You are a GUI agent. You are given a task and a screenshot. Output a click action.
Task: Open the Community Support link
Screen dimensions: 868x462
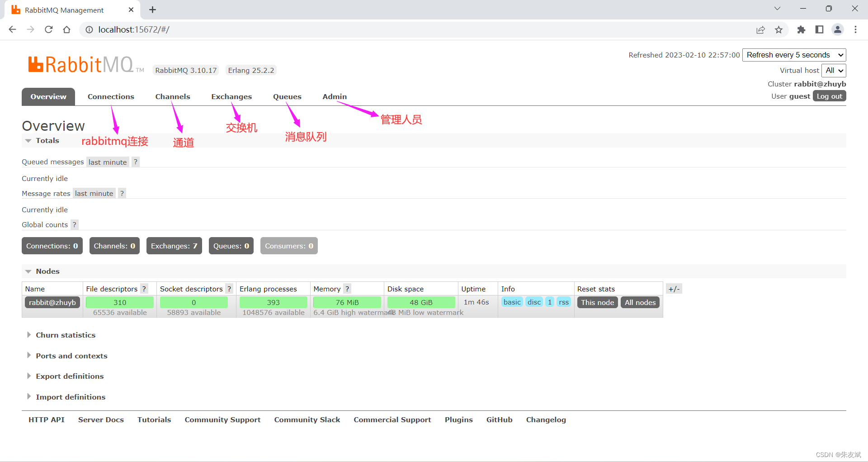click(x=222, y=420)
